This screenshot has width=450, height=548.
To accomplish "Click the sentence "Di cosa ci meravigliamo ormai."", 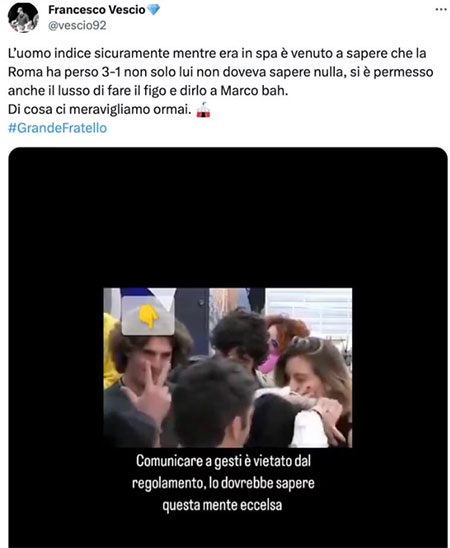I will [100, 110].
